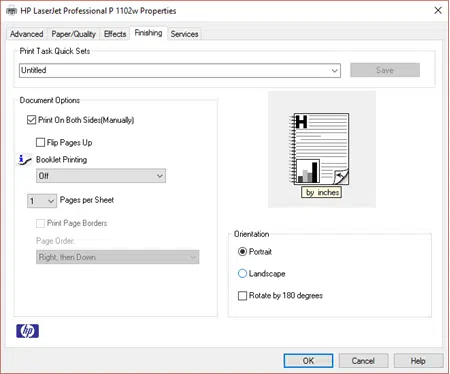This screenshot has width=450, height=374.
Task: Click the Booklet Printing info icon
Action: [x=24, y=160]
